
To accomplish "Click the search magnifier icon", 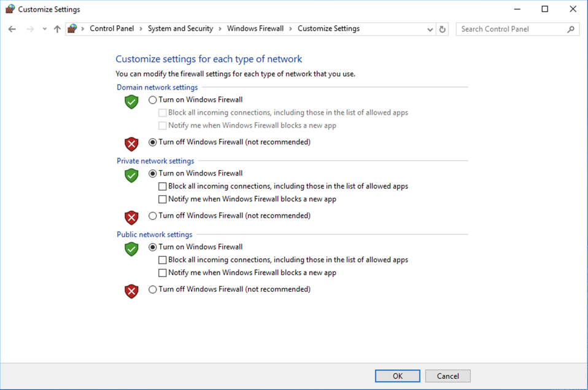I will [571, 29].
